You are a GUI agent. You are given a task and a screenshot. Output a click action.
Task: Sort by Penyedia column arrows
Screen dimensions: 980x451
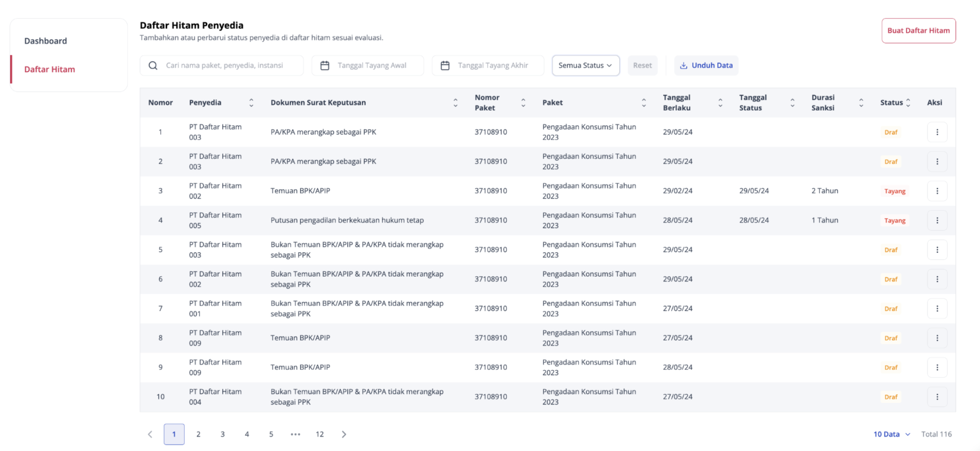click(x=251, y=103)
